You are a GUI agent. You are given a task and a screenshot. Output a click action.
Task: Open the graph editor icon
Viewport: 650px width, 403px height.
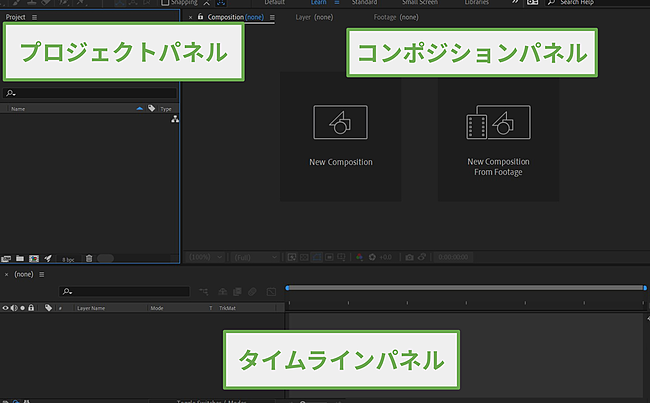[x=271, y=292]
